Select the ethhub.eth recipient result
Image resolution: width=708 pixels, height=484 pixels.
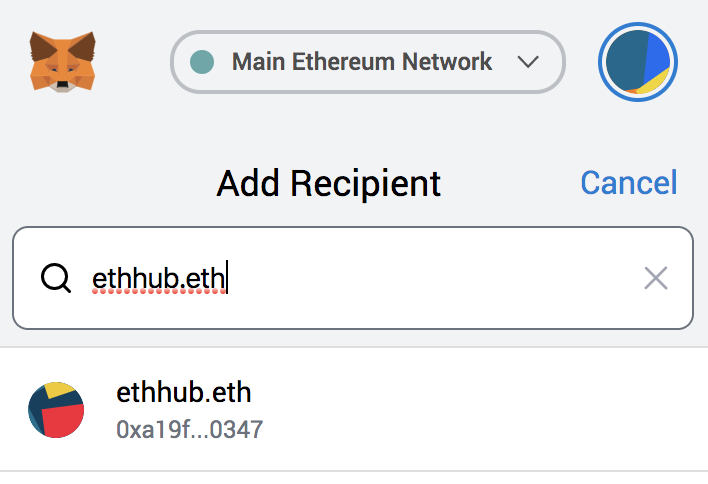354,410
